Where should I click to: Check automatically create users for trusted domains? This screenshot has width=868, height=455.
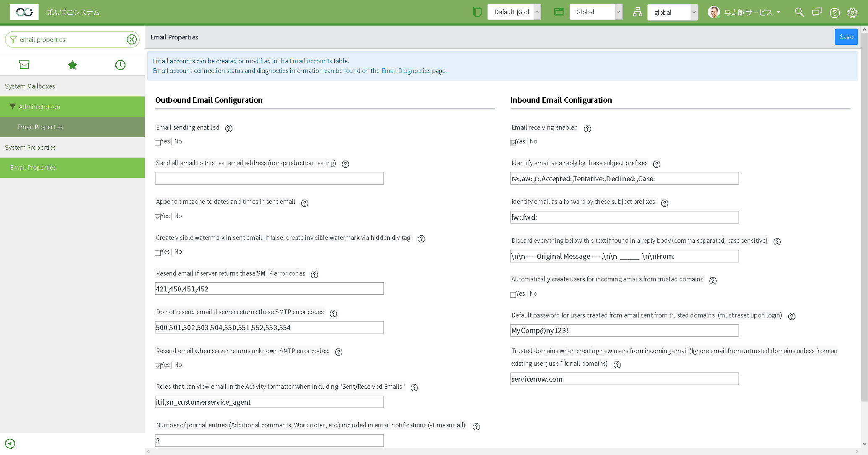[x=513, y=294]
